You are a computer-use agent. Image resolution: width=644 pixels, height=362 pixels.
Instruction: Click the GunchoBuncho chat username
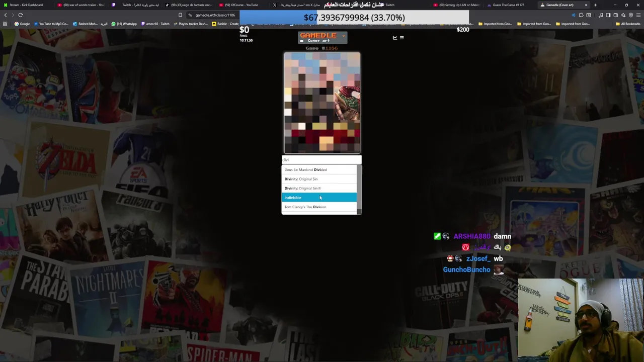point(466,270)
